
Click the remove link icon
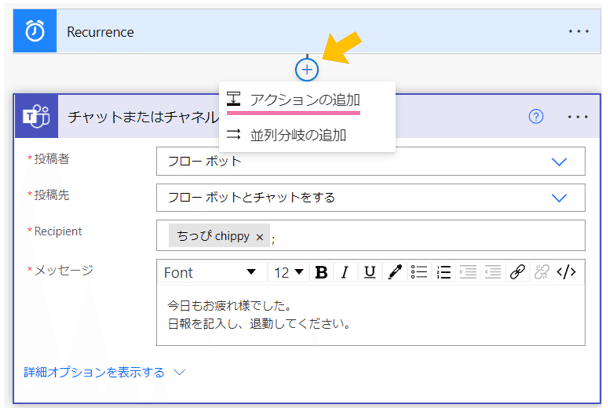point(542,272)
